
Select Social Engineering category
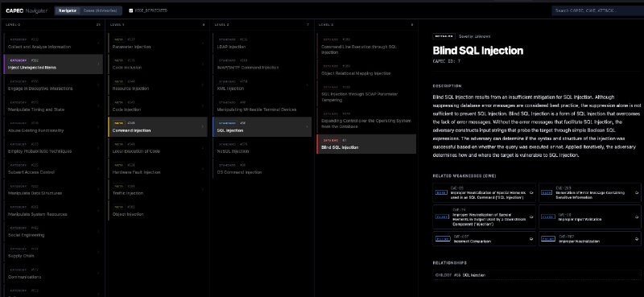tap(53, 232)
